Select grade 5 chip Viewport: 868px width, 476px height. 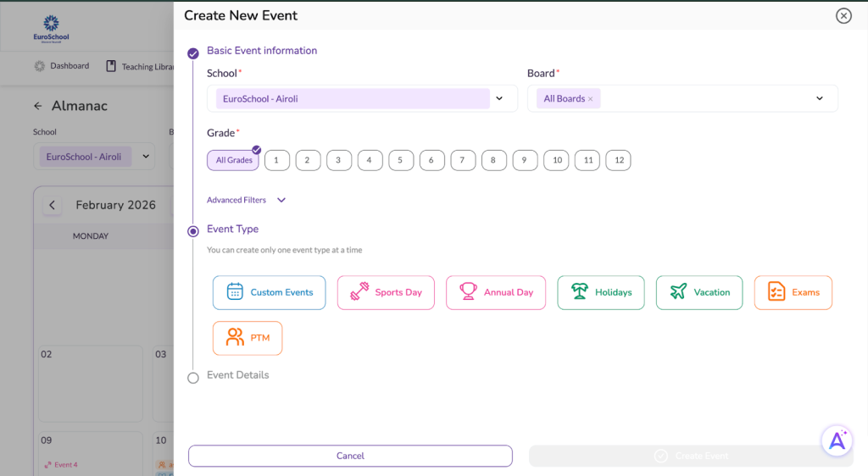tap(400, 160)
